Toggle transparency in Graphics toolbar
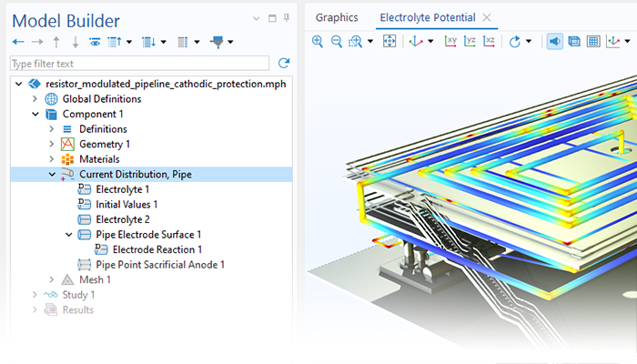637x364 pixels. pos(573,41)
